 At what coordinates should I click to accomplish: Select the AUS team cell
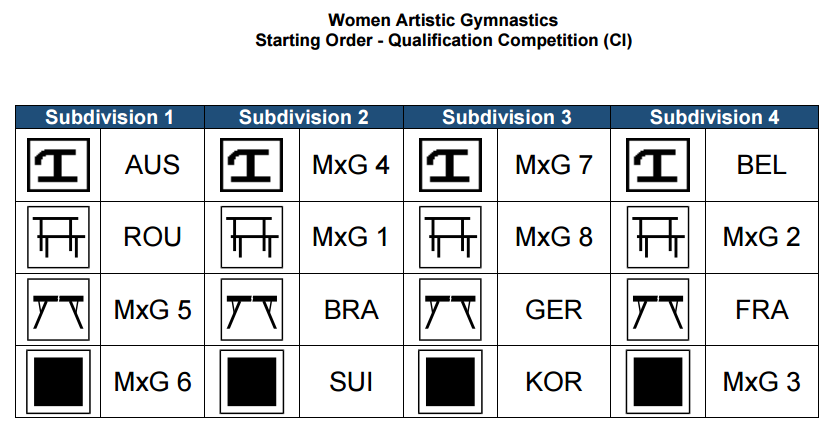click(x=152, y=164)
